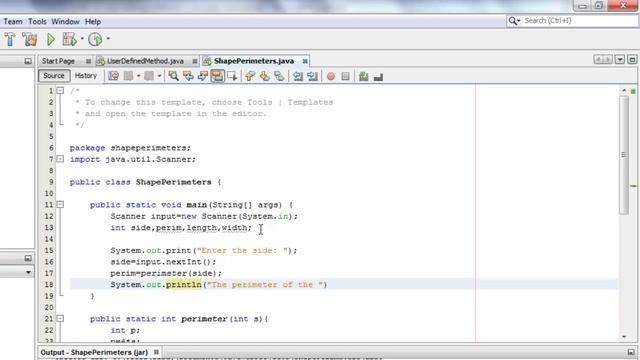Viewport: 640px width, 360px height.
Task: Run the project with the green arrow
Action: (x=51, y=39)
